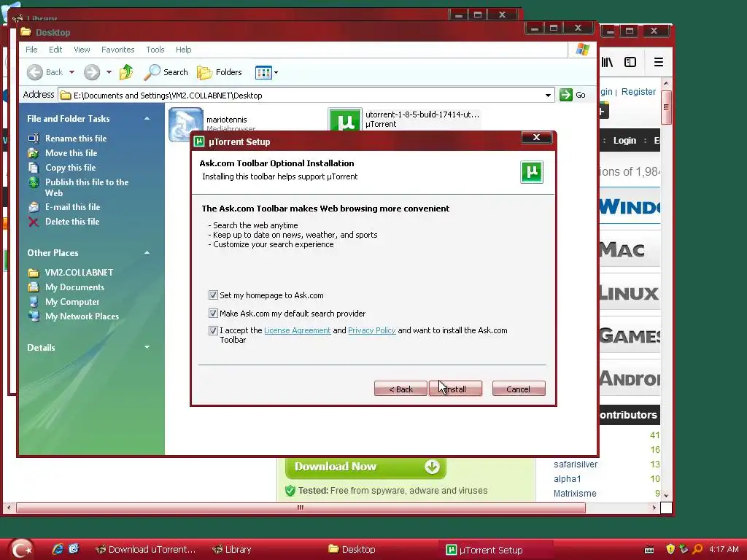
Task: Open the Edit menu
Action: (55, 50)
